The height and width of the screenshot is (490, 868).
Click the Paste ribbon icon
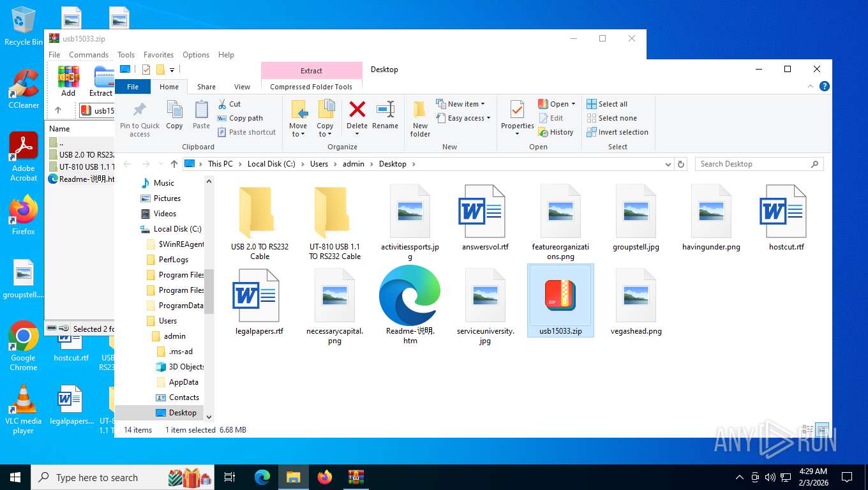pyautogui.click(x=201, y=110)
